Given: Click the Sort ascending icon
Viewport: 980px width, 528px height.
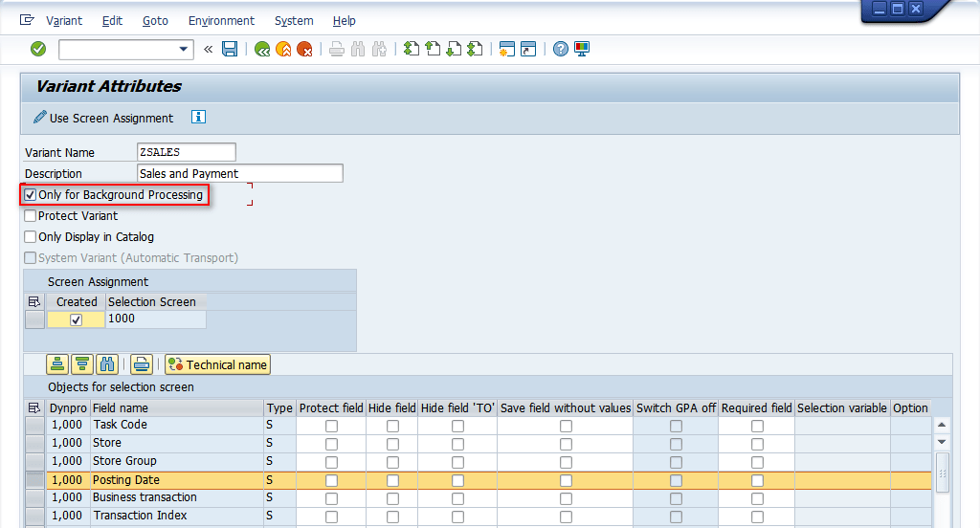Looking at the screenshot, I should tap(57, 364).
